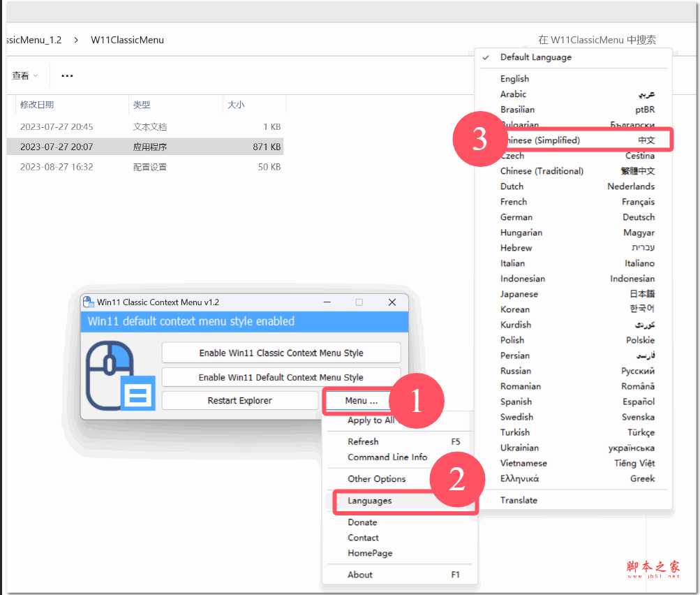700x595 pixels.
Task: Sort files by the 类型 column header
Action: pyautogui.click(x=142, y=105)
